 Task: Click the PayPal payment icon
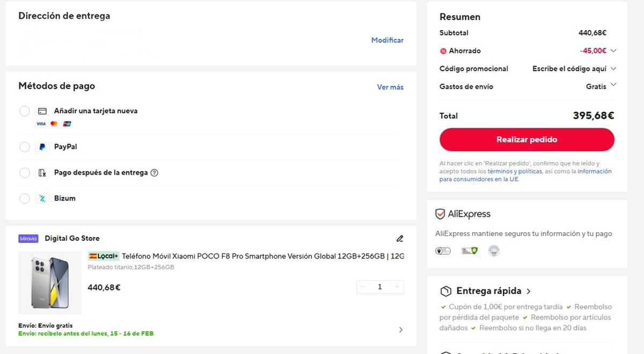pos(41,147)
